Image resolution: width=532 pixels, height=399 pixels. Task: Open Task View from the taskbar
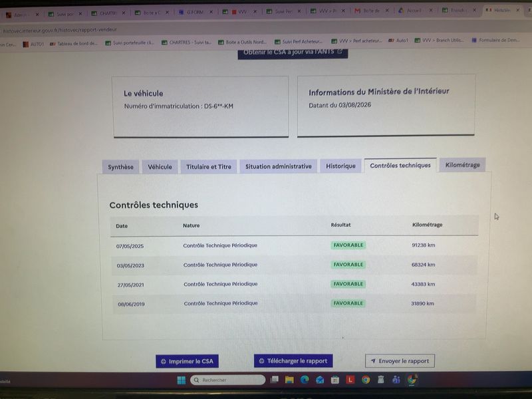click(x=275, y=380)
